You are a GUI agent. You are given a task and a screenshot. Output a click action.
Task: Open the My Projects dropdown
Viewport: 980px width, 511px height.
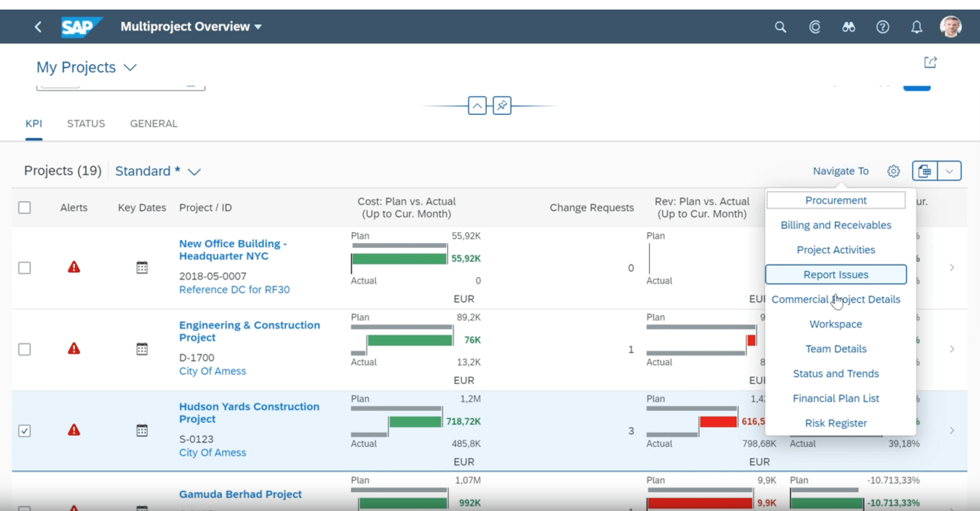coord(130,67)
